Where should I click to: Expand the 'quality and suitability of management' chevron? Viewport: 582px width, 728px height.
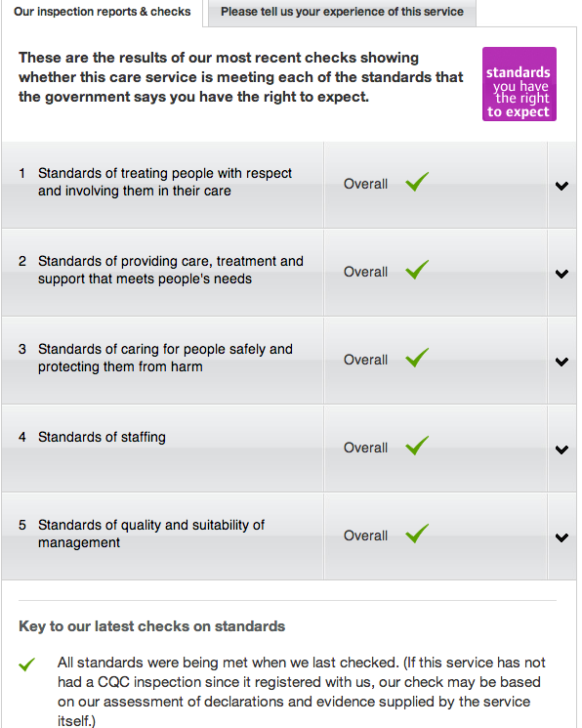coord(561,537)
